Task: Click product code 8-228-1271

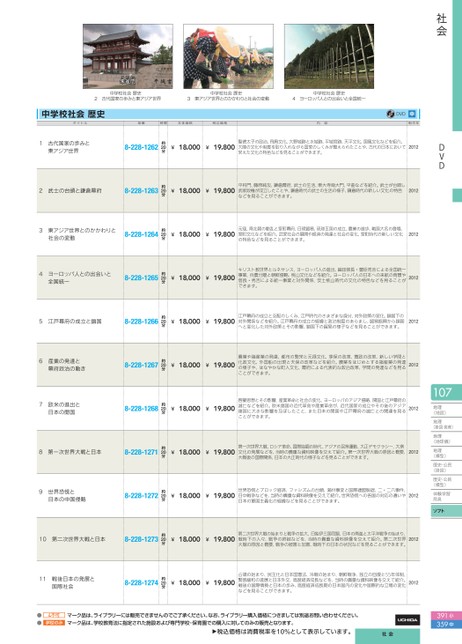Action: tap(141, 452)
